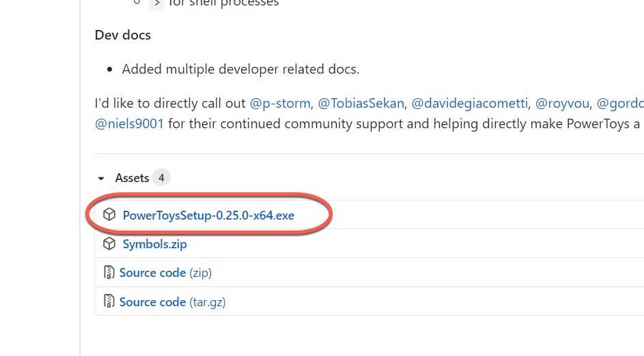644x356 pixels.
Task: Open the Source code (tar.gz) link
Action: pos(172,301)
